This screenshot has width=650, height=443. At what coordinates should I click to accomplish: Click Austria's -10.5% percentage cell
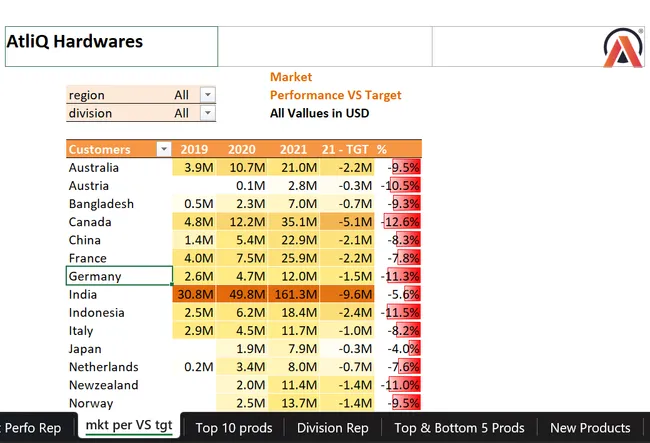[398, 186]
